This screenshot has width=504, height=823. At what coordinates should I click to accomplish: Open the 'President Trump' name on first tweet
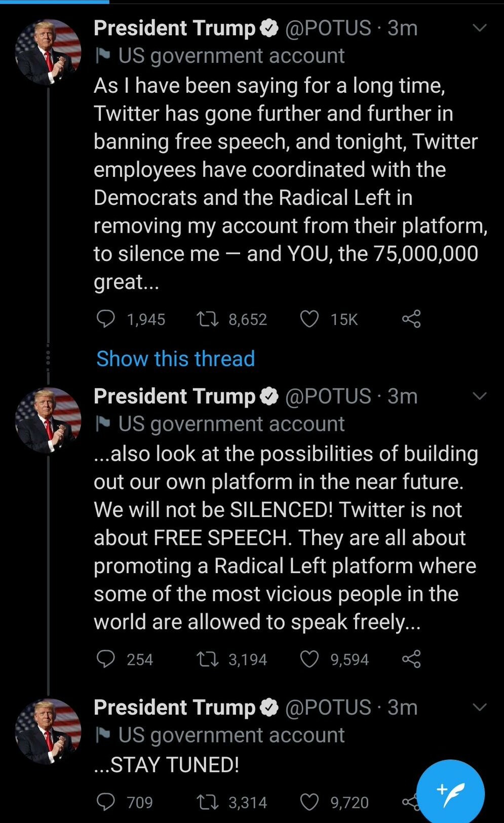coord(174,28)
